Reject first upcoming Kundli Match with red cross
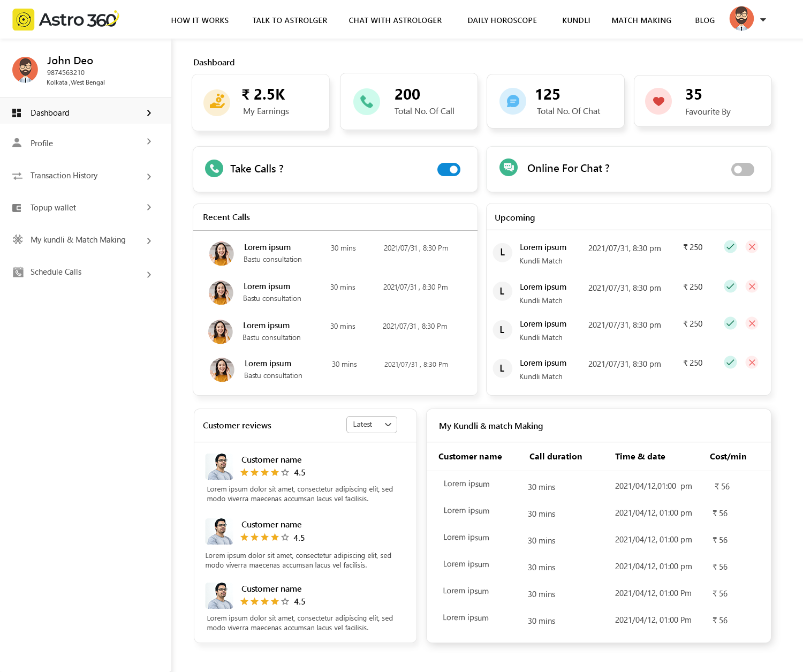The height and width of the screenshot is (672, 803). tap(752, 247)
